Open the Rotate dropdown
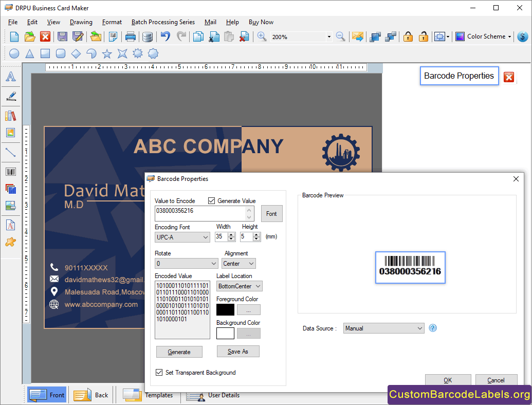The image size is (532, 405). 186,263
